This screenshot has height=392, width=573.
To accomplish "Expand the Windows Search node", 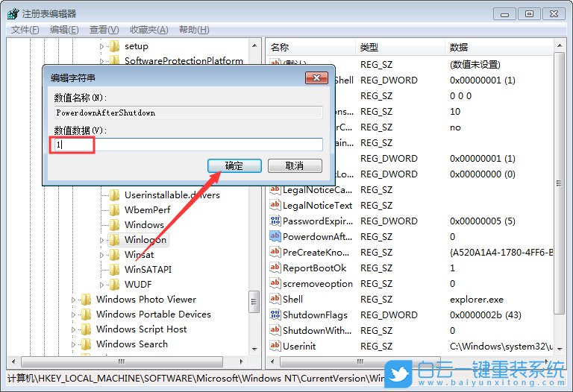I will pos(73,345).
